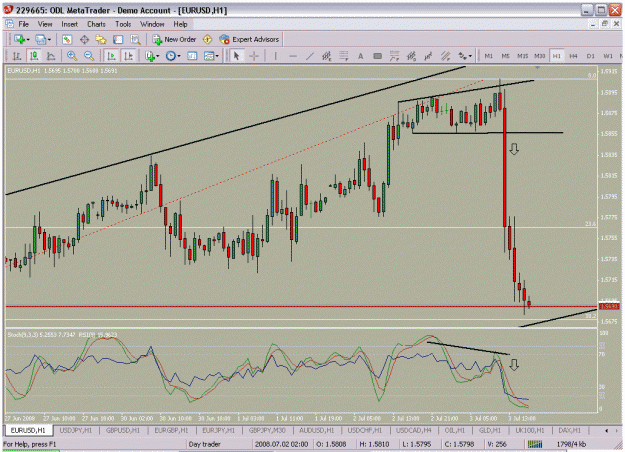Open the New Chart icon
The width and height of the screenshot is (625, 452).
pos(19,39)
